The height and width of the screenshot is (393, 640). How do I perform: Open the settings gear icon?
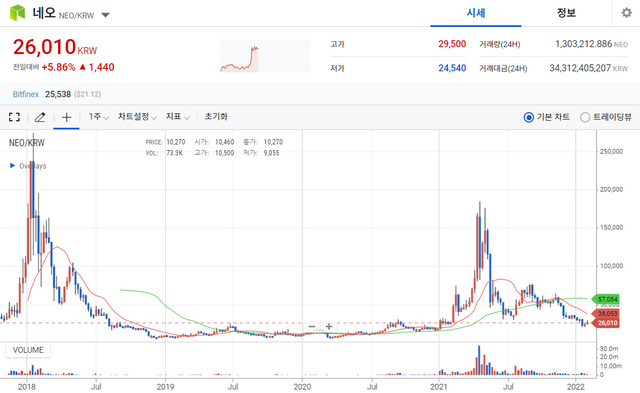click(x=626, y=13)
